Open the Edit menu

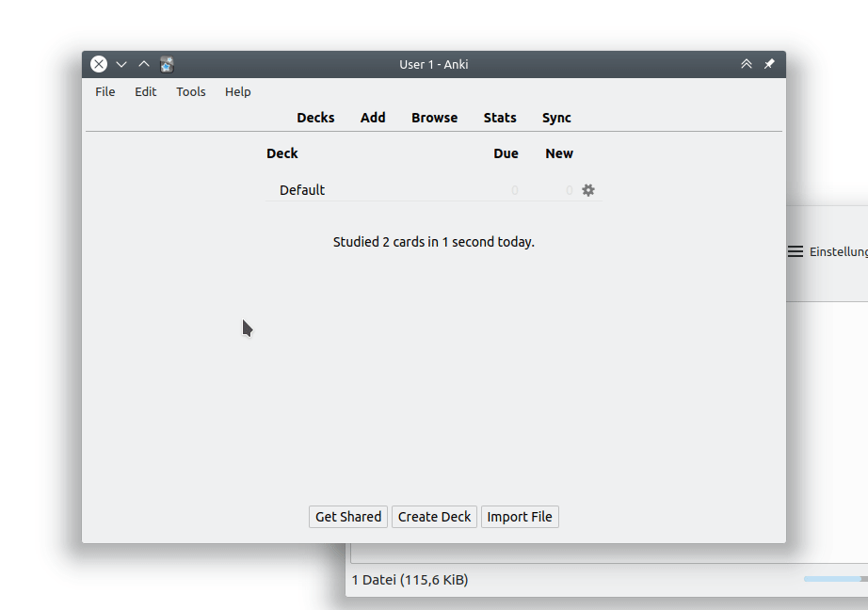click(x=145, y=91)
